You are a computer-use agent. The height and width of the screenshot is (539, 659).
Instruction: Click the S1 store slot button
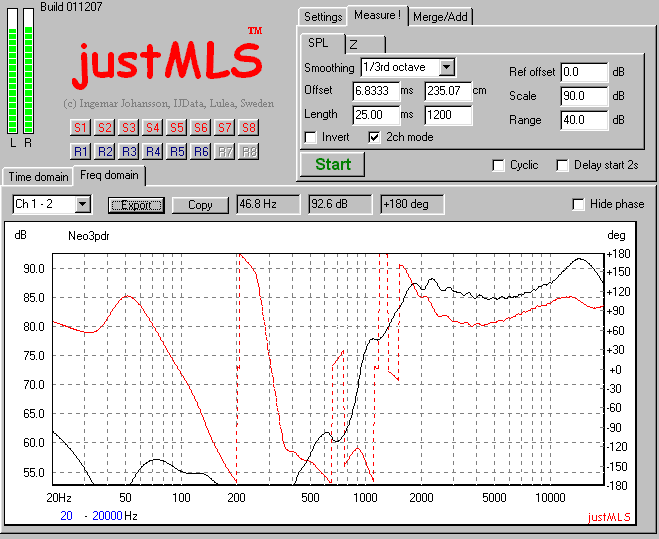[80, 127]
